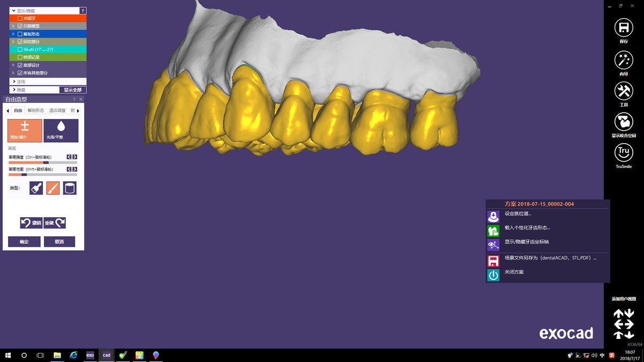Click the Save (保存) icon

(624, 28)
